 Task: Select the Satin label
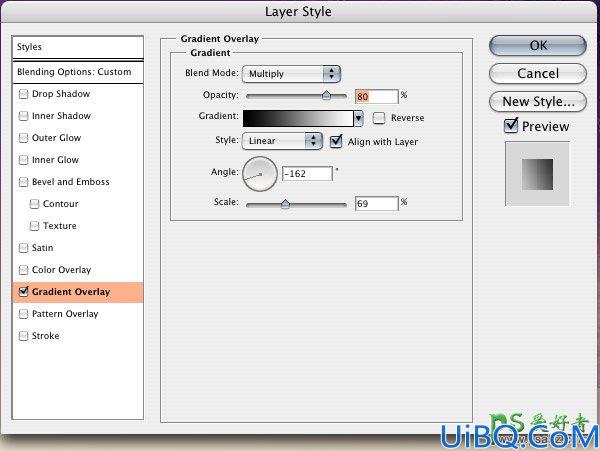(42, 248)
